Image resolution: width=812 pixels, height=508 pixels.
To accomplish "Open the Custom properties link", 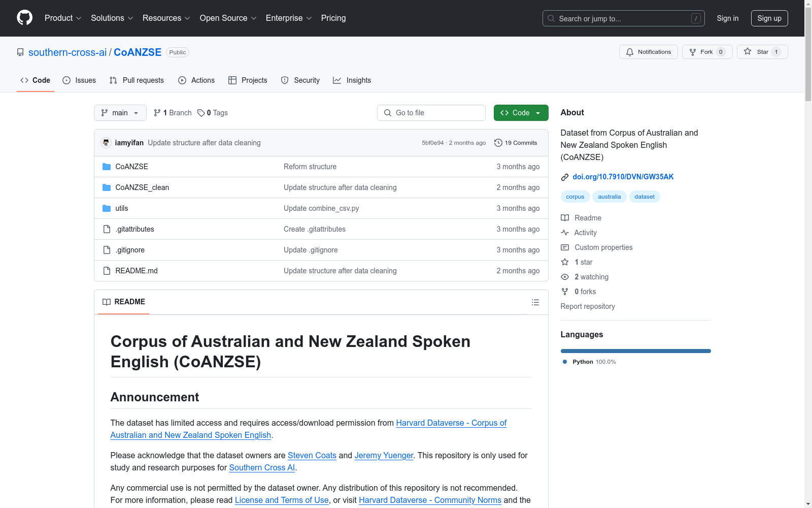I will coord(597,247).
